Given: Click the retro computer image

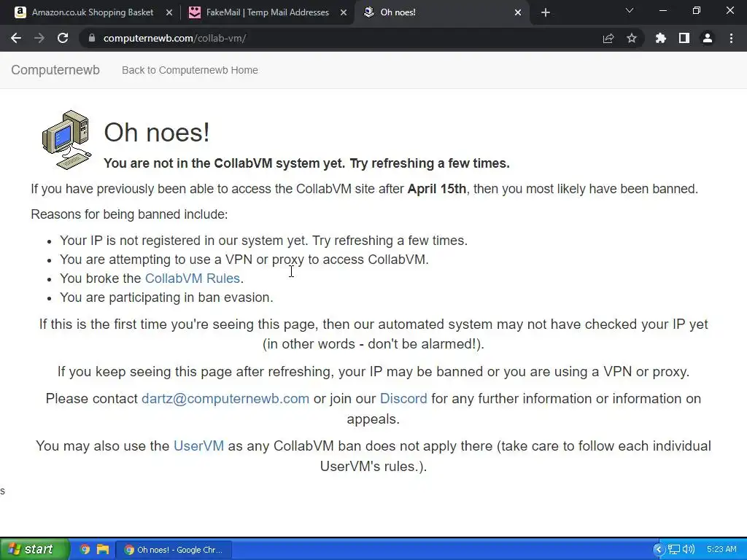Looking at the screenshot, I should click(66, 139).
